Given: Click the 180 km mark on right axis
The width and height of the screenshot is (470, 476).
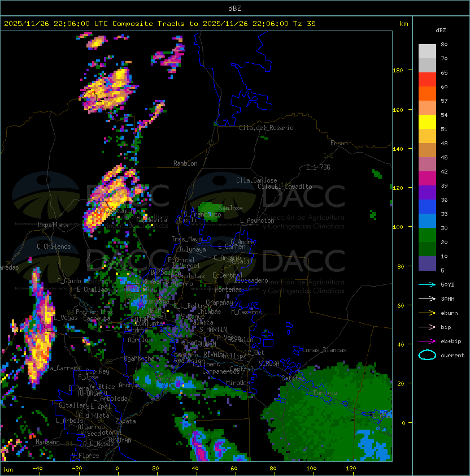Looking at the screenshot, I should (398, 71).
